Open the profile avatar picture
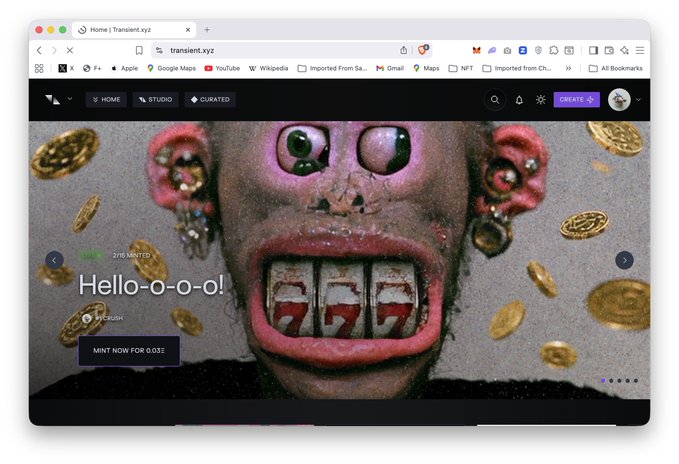 619,100
